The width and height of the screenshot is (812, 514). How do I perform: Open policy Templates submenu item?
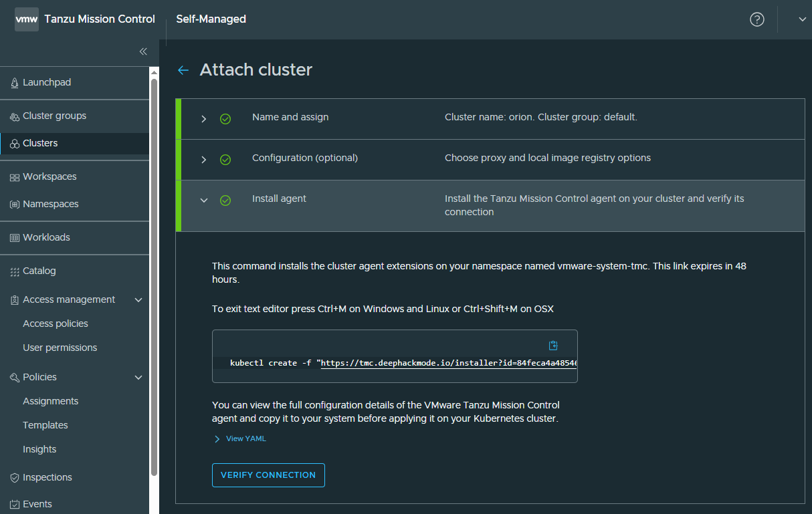[45, 426]
